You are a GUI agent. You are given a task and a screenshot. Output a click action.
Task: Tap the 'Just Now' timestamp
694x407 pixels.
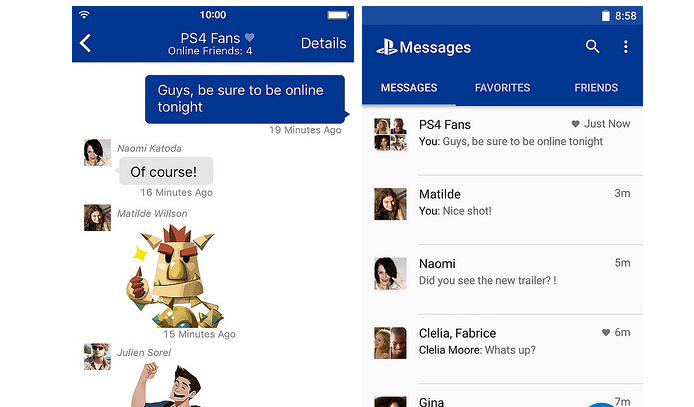(x=607, y=124)
